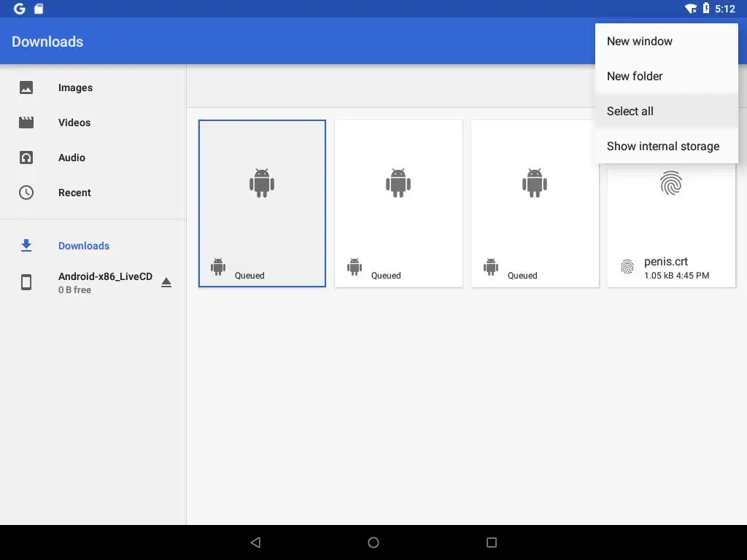The image size is (747, 560).
Task: Open the Videos clapperboard icon
Action: pyautogui.click(x=26, y=122)
